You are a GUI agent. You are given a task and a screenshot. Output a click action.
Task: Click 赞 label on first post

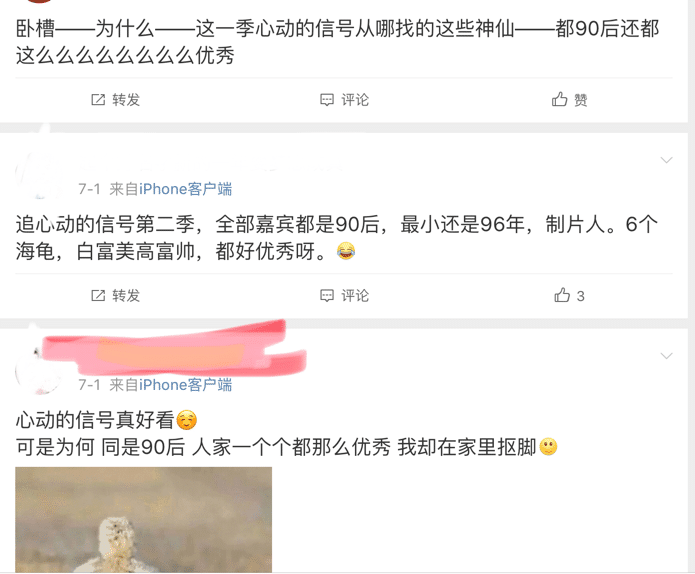click(x=581, y=100)
